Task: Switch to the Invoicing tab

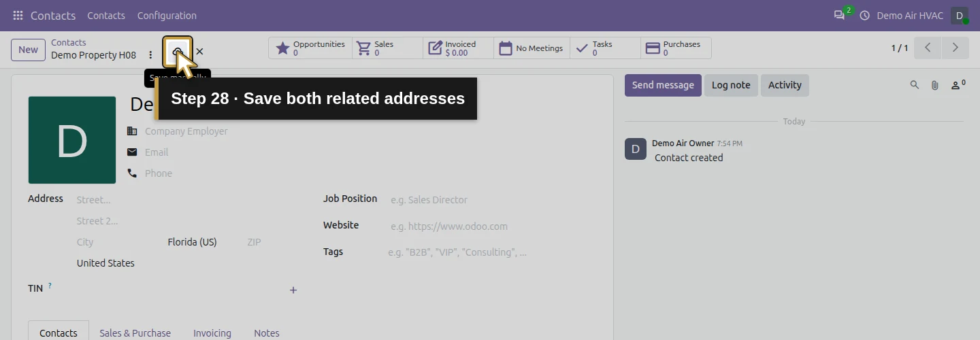Action: (x=212, y=333)
